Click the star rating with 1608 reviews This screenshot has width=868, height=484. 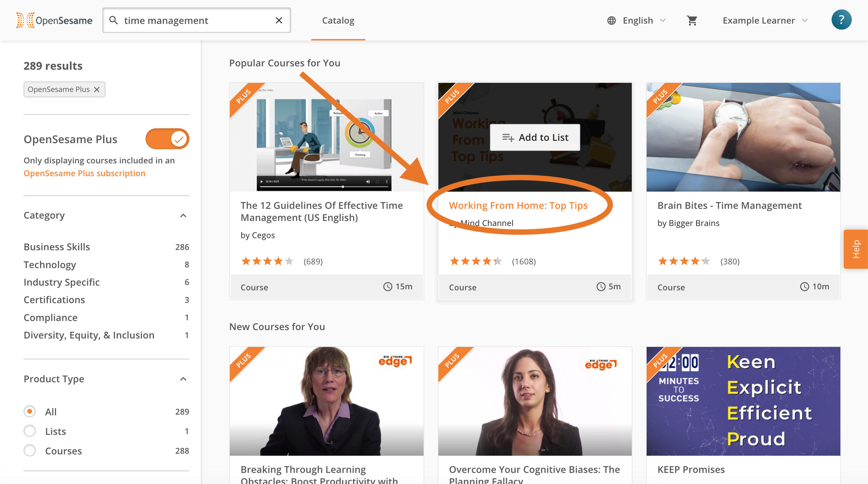pyautogui.click(x=475, y=261)
